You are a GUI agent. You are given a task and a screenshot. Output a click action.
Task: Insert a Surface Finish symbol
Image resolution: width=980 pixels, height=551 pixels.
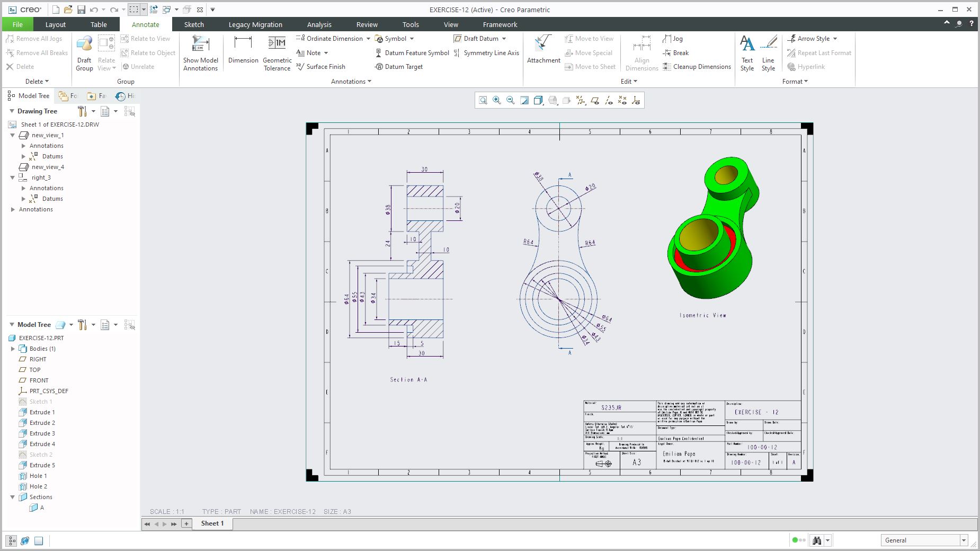pyautogui.click(x=320, y=67)
